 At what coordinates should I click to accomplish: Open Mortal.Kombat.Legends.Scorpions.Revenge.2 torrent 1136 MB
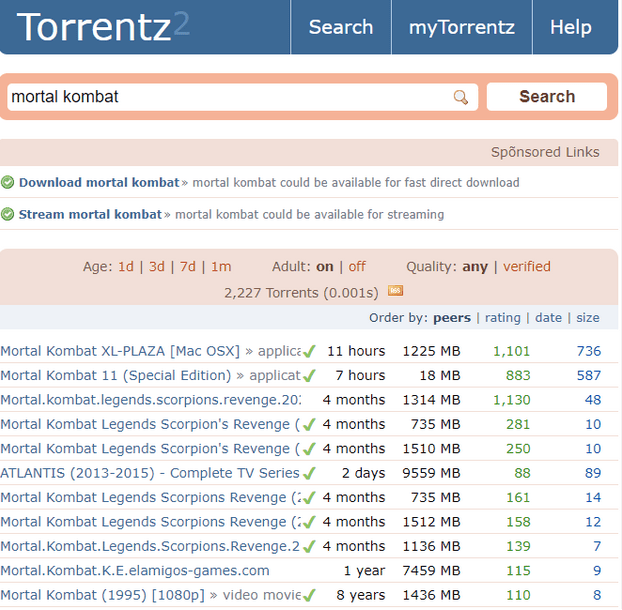tap(150, 547)
